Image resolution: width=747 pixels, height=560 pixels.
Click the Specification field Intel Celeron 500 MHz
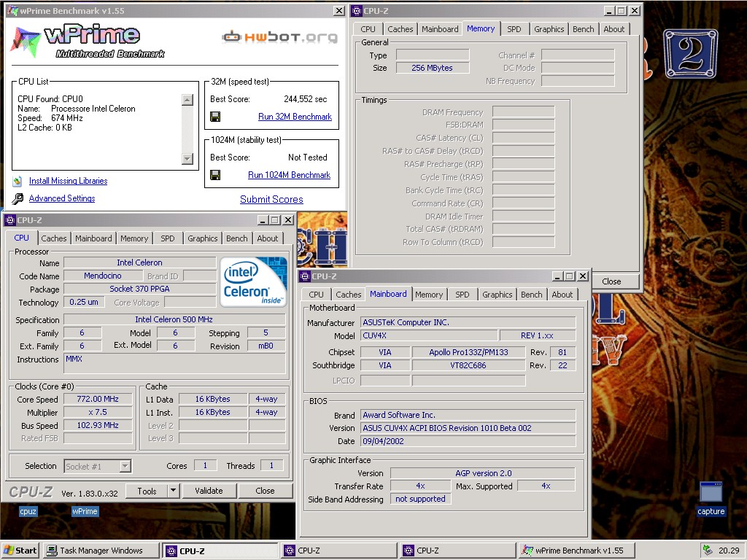174,319
